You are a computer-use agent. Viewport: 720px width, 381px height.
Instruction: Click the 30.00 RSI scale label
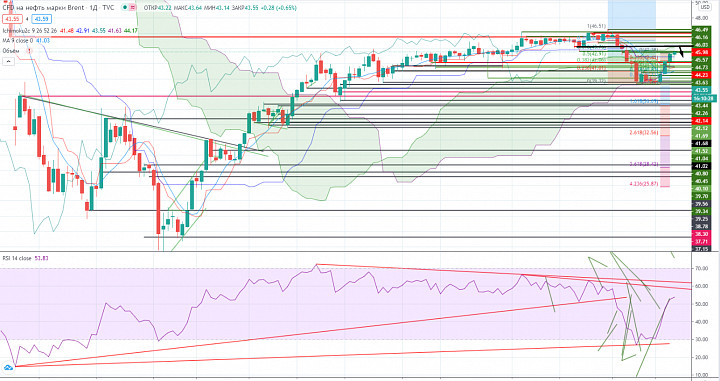[701, 340]
